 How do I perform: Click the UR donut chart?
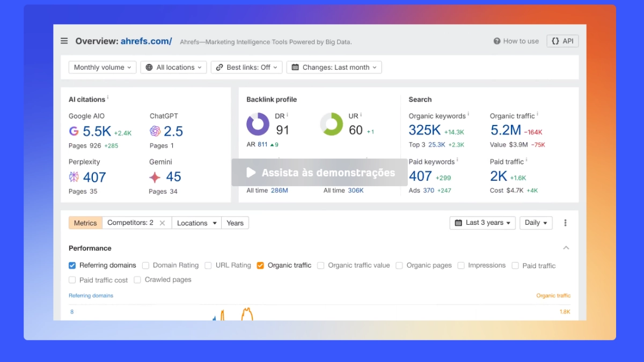(332, 124)
